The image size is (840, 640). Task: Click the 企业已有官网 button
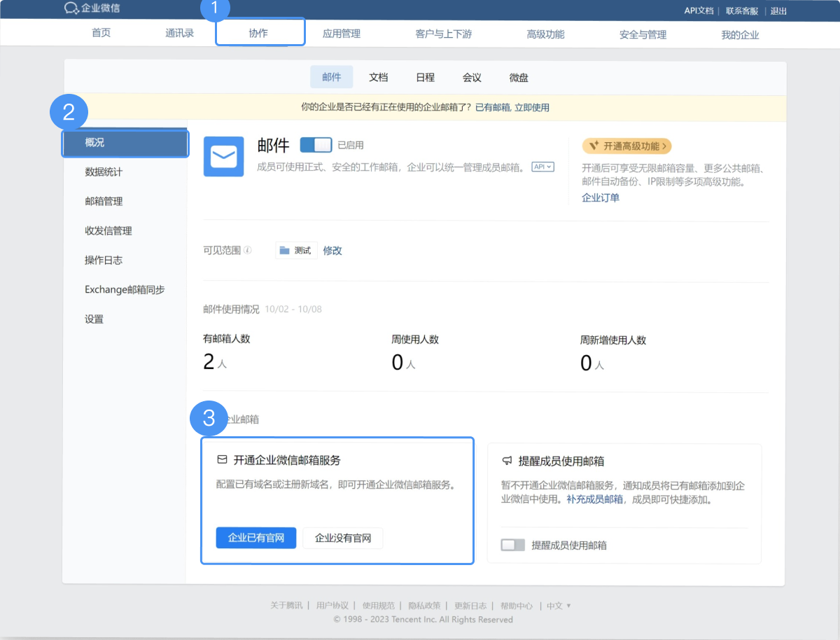(x=256, y=538)
